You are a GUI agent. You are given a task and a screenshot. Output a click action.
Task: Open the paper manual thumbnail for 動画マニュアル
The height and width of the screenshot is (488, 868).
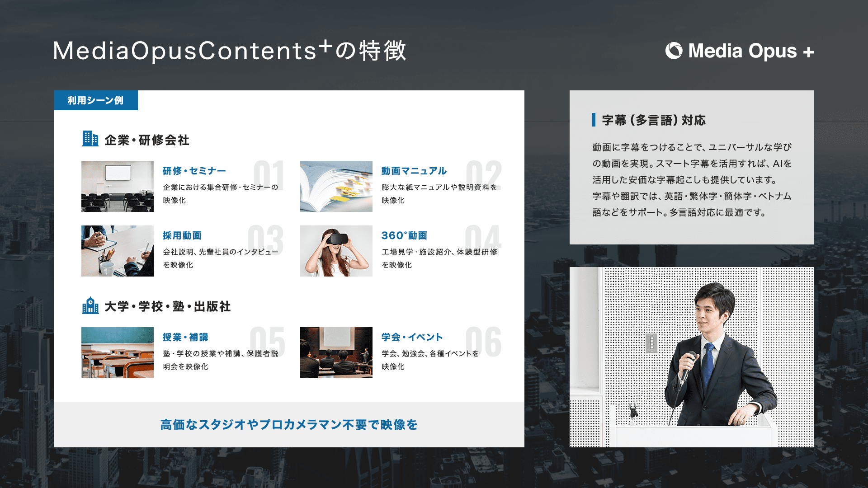click(336, 186)
